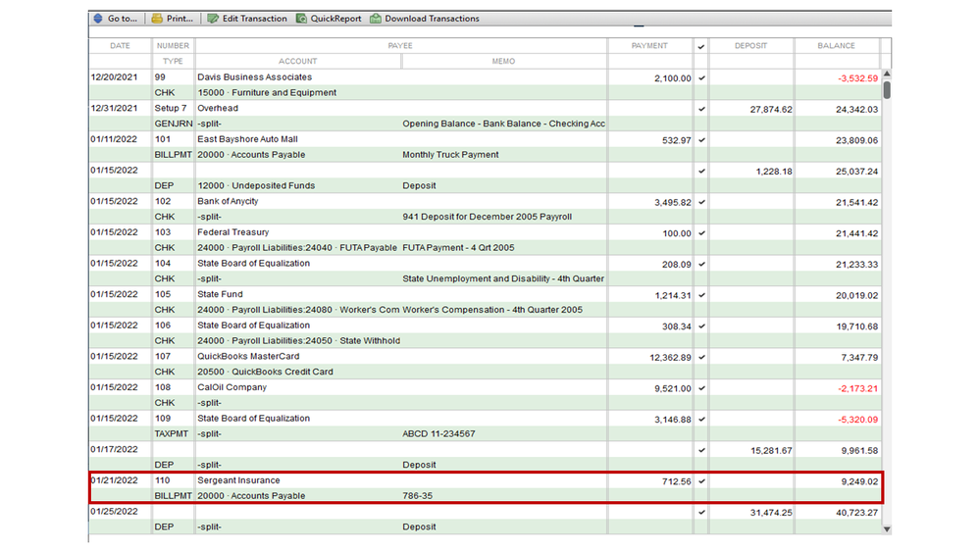Click the Download Transactions bank icon
Viewport: 980px width, 551px height.
[376, 19]
